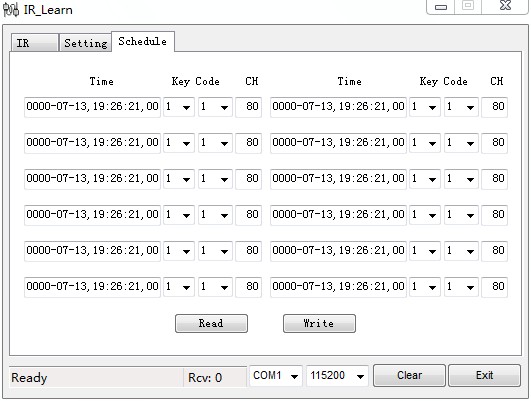
Task: Open first Key Code dropdown in top-left row
Action: pos(179,107)
